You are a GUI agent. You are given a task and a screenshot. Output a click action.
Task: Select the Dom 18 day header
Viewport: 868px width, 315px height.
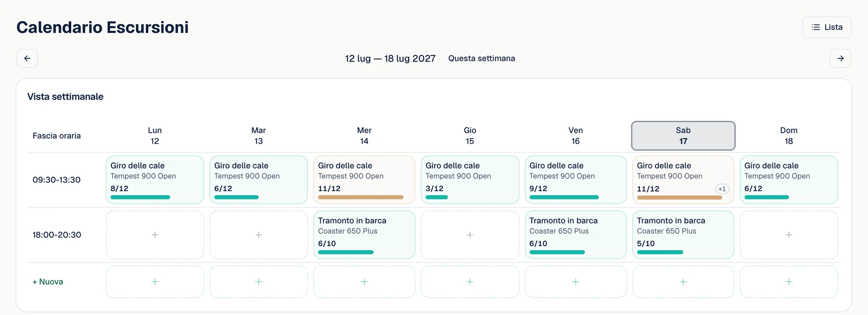pyautogui.click(x=789, y=136)
